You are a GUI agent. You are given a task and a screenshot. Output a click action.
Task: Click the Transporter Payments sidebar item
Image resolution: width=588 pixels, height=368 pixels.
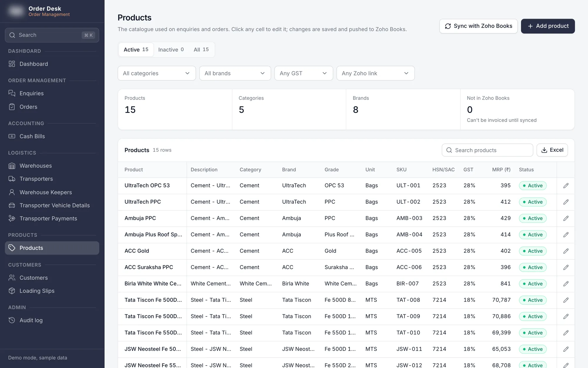52,218
